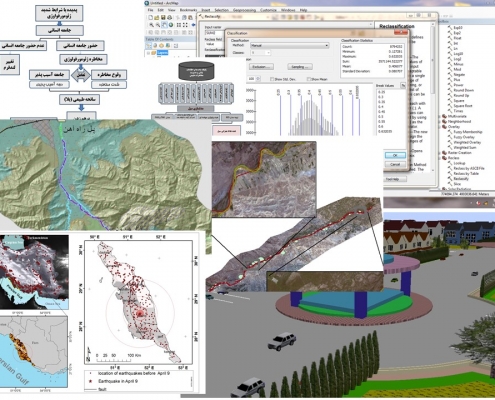The height and width of the screenshot is (400, 495).
Task: Open the classification Method dropdown
Action: tap(289, 45)
